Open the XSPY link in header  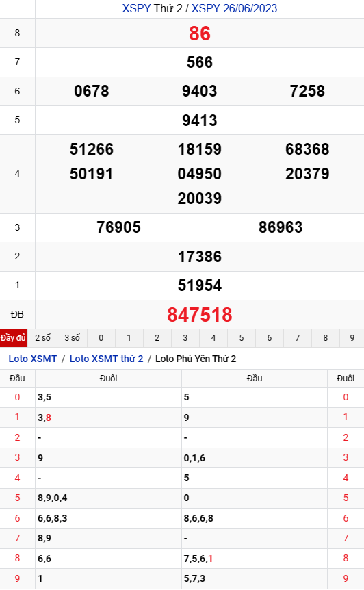136,8
